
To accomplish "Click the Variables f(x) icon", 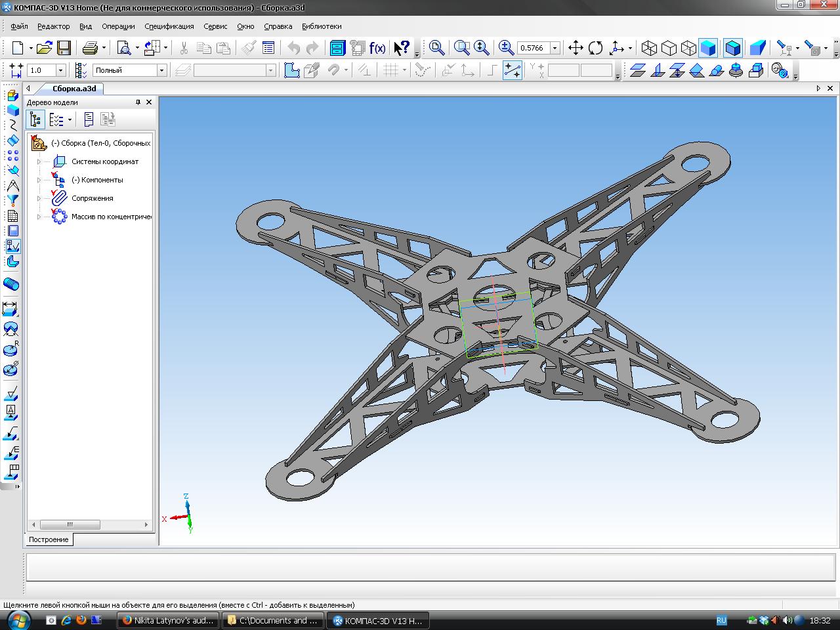I will [377, 48].
